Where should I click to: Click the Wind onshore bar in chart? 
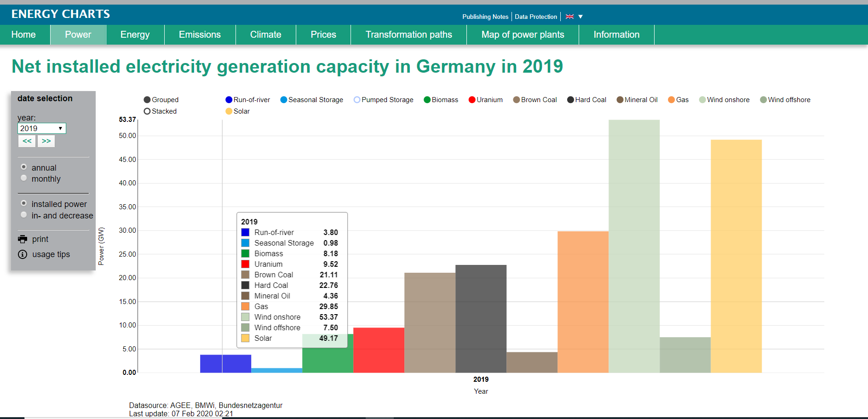coord(634,246)
